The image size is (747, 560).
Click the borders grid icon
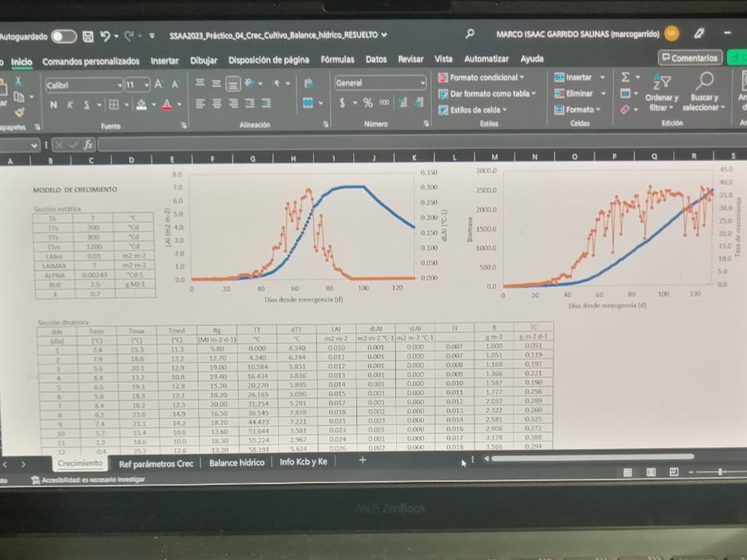click(x=114, y=105)
